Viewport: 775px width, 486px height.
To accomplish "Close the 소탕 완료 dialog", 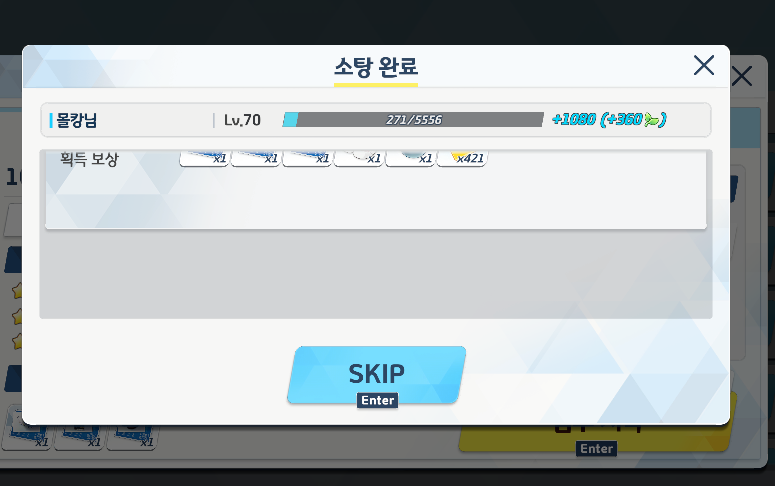I will coord(704,65).
